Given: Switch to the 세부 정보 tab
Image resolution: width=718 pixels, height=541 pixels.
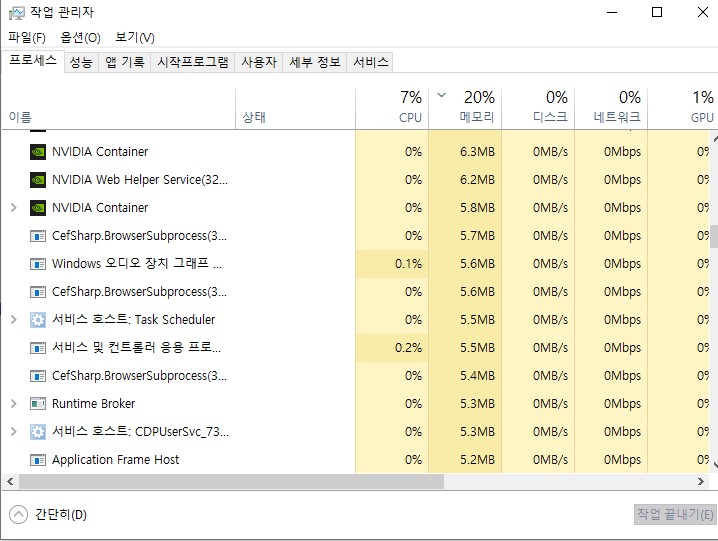Looking at the screenshot, I should click(x=315, y=62).
